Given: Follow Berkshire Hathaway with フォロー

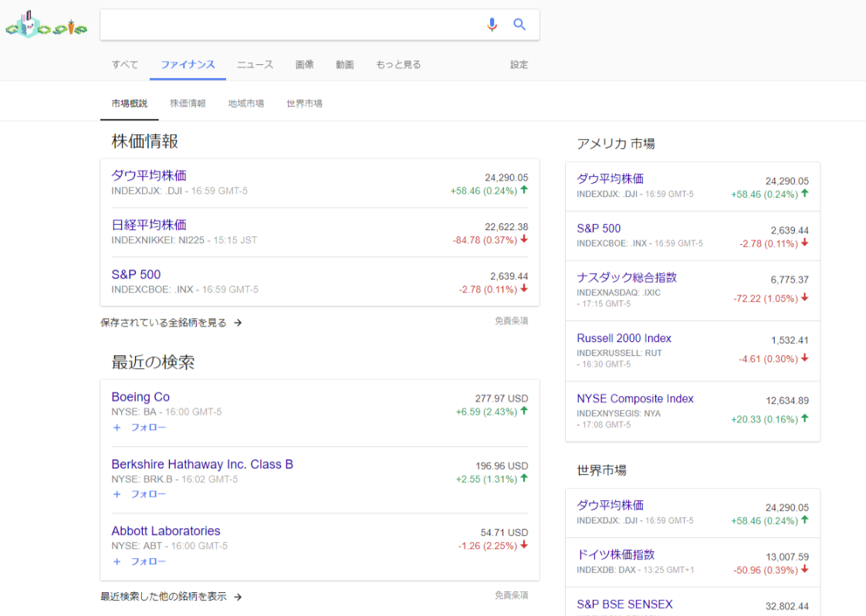Looking at the screenshot, I should pos(148,495).
